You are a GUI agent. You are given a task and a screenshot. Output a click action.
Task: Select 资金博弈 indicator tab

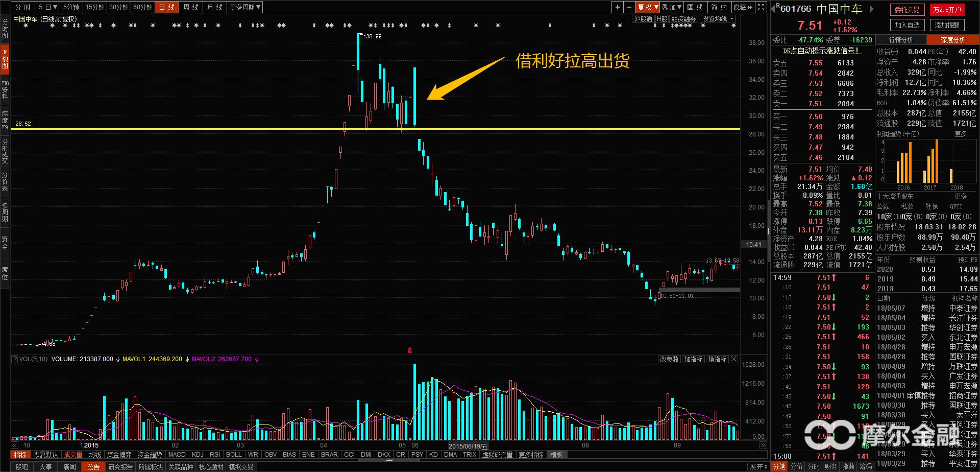click(x=119, y=455)
